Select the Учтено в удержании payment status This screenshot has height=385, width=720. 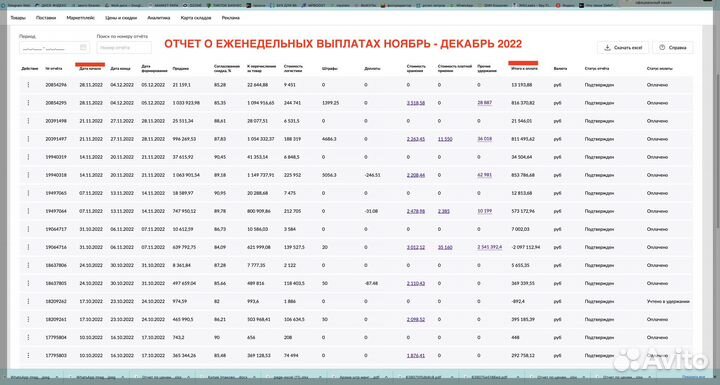[x=668, y=301]
